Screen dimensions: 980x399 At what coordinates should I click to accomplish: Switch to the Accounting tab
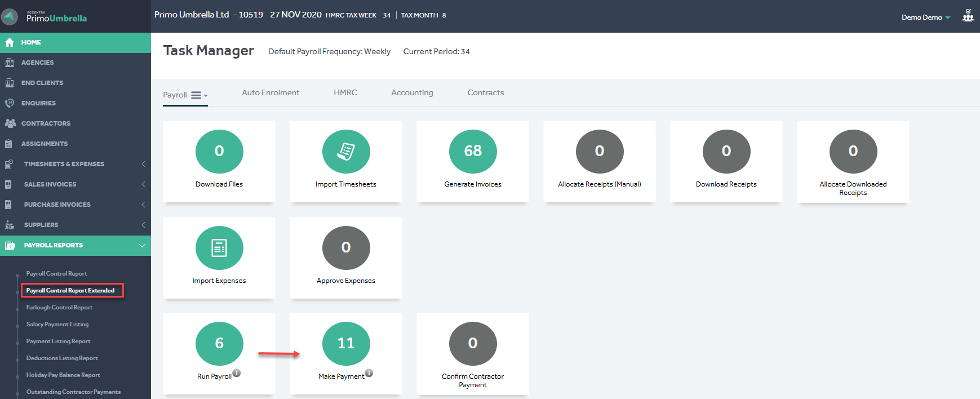[412, 92]
